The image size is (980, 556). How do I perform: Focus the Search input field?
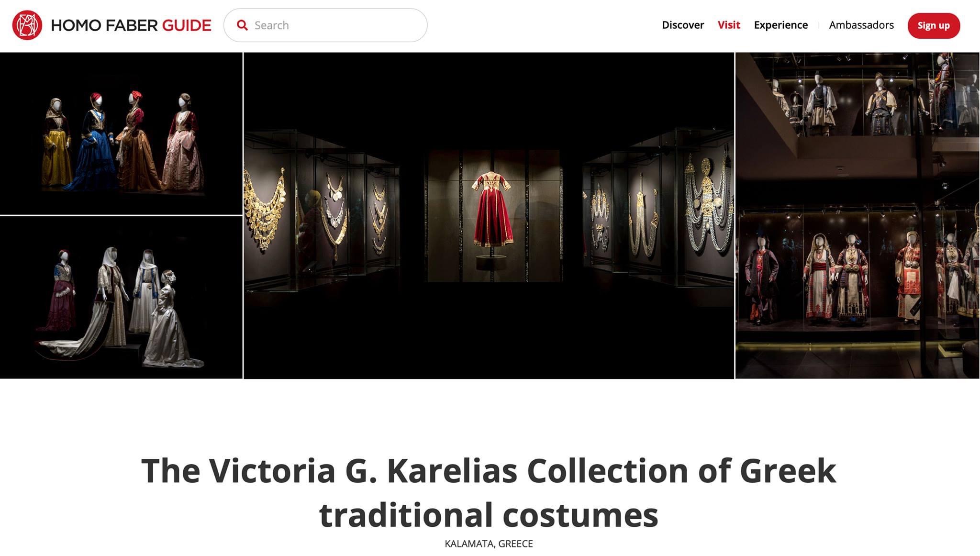click(x=325, y=25)
